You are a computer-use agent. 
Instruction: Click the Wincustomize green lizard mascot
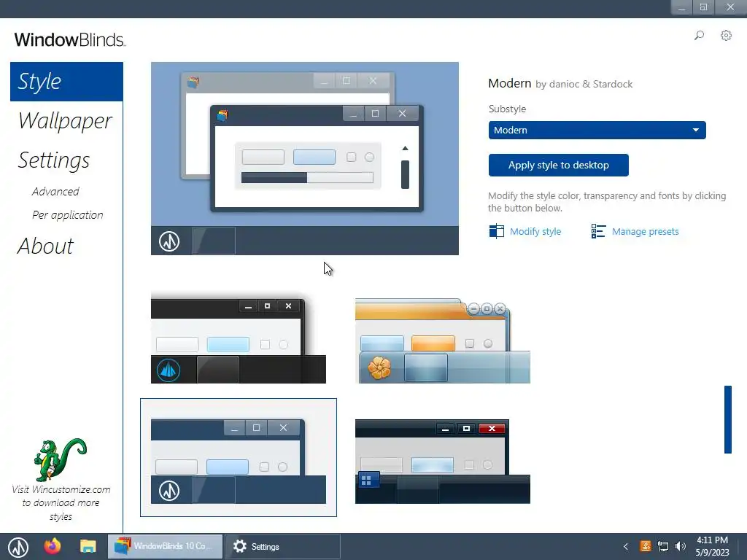[61, 459]
